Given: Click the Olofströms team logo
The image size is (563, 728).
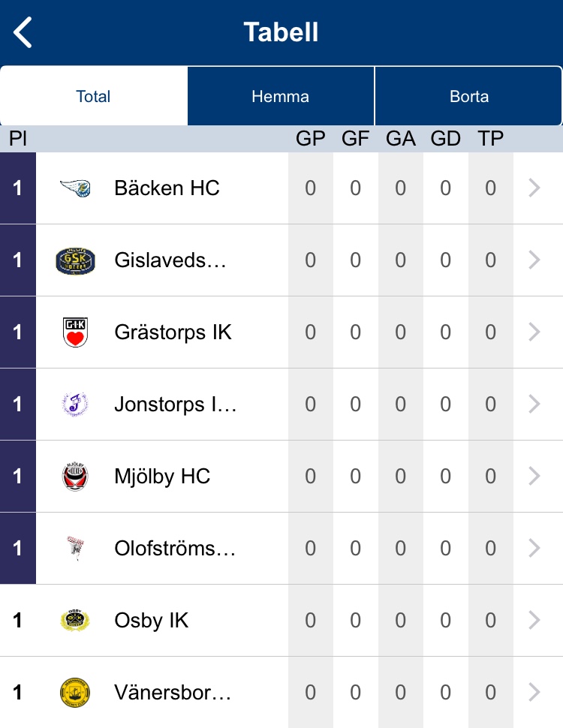Looking at the screenshot, I should click(75, 549).
